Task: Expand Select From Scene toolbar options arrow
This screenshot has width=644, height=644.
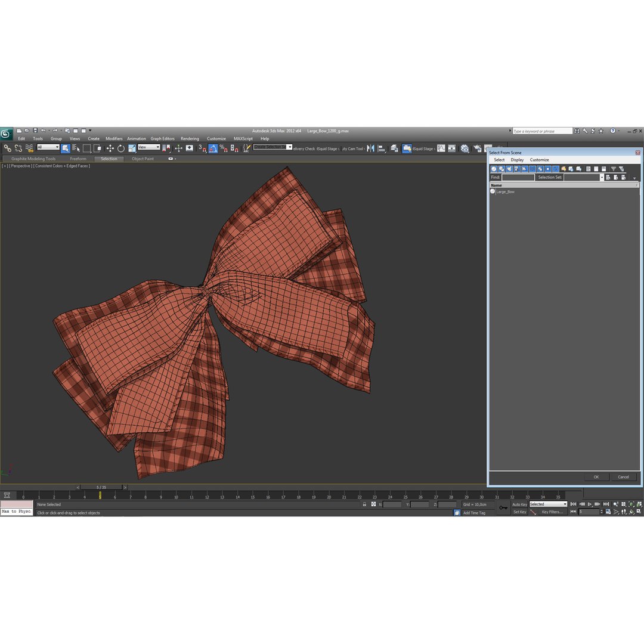Action: [634, 178]
